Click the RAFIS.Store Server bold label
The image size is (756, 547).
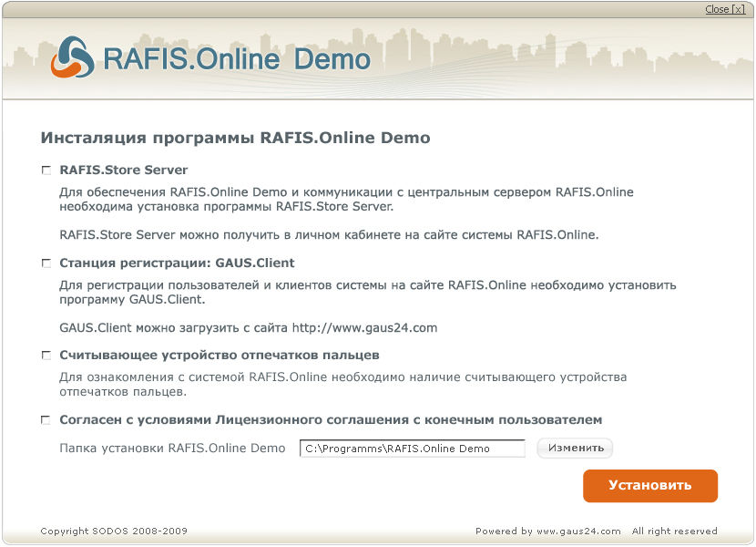tap(123, 170)
